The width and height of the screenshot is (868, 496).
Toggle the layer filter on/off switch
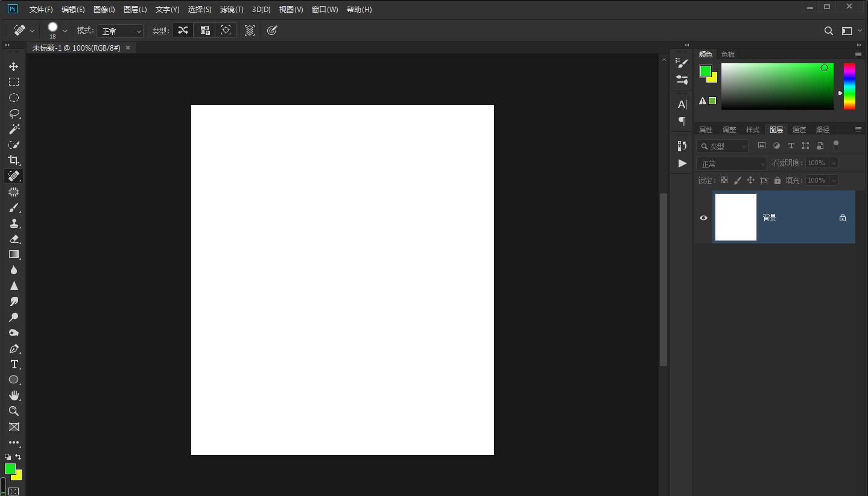coord(836,145)
